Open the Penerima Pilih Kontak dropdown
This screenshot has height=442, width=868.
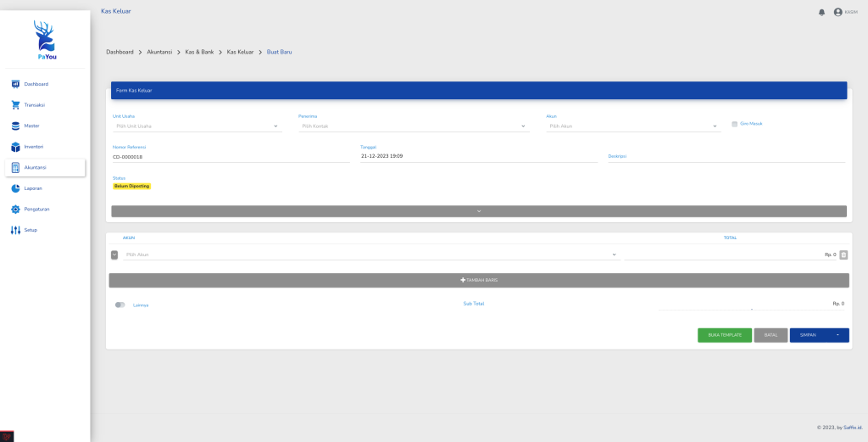point(414,126)
